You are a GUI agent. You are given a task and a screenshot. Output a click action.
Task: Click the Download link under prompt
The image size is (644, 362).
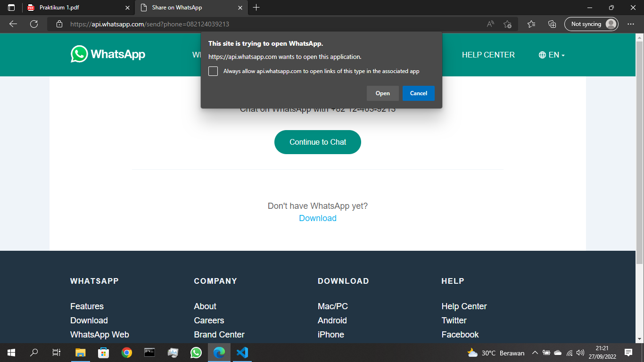point(318,218)
